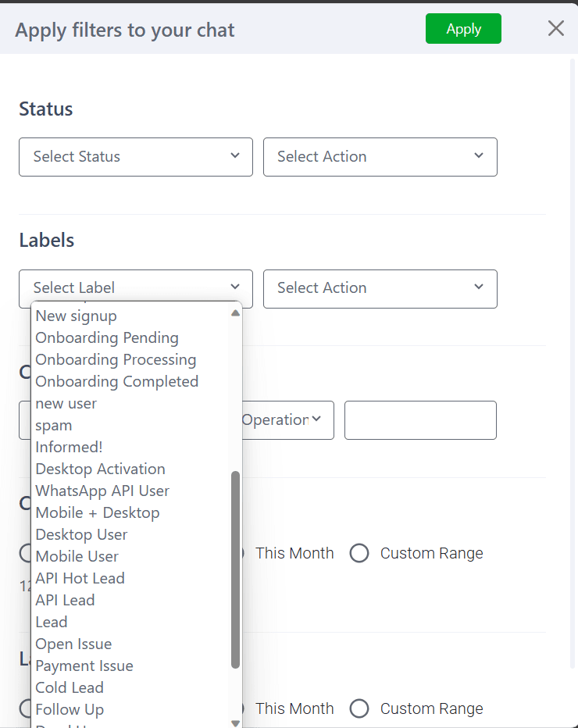Close the filter panel with X icon
This screenshot has height=728, width=578.
point(555,29)
